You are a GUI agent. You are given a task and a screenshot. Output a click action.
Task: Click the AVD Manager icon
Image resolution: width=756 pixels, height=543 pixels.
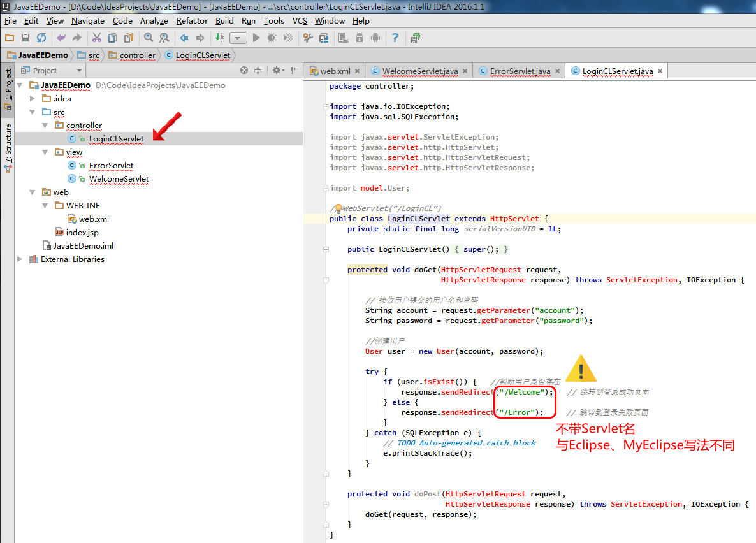tap(344, 38)
